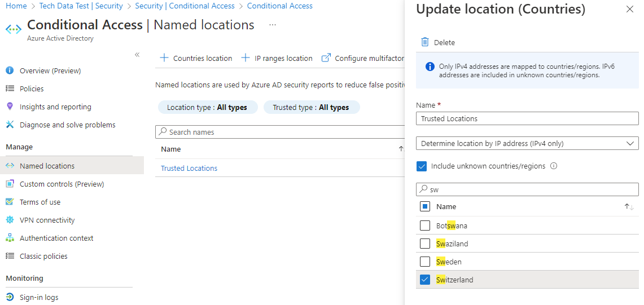The height and width of the screenshot is (305, 644).
Task: Click the Insights and reporting lightbulb icon
Action: coord(10,107)
